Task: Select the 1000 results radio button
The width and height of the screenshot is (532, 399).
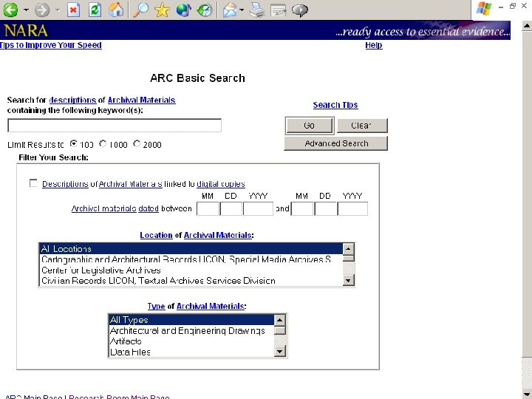Action: (103, 144)
